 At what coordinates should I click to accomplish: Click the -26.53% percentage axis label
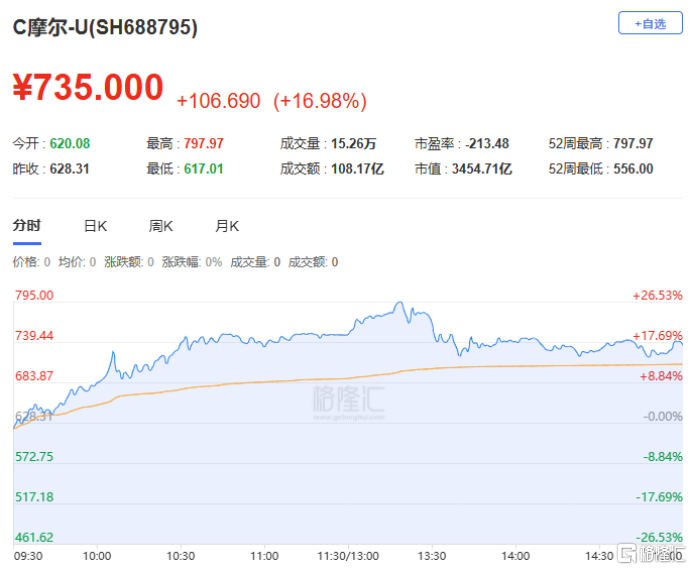[x=657, y=537]
